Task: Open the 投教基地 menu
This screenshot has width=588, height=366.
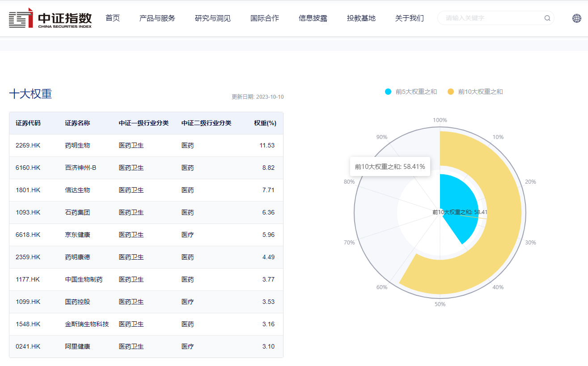Action: pyautogui.click(x=361, y=18)
